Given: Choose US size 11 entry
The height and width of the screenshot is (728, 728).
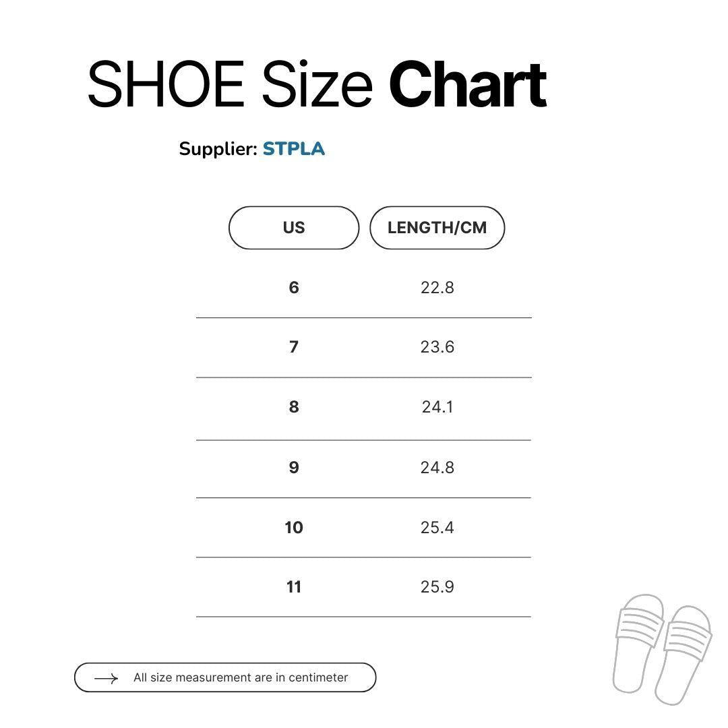Looking at the screenshot, I should [294, 587].
